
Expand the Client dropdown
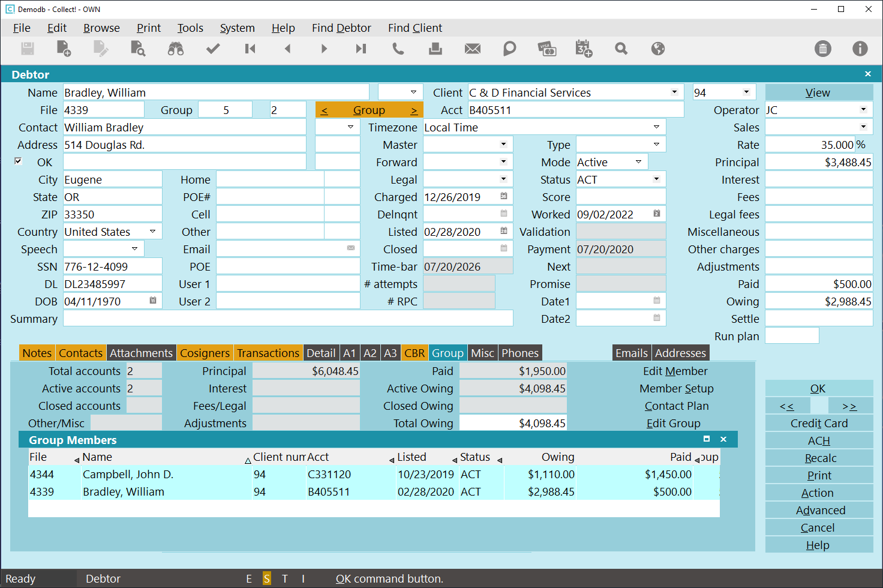tap(675, 92)
